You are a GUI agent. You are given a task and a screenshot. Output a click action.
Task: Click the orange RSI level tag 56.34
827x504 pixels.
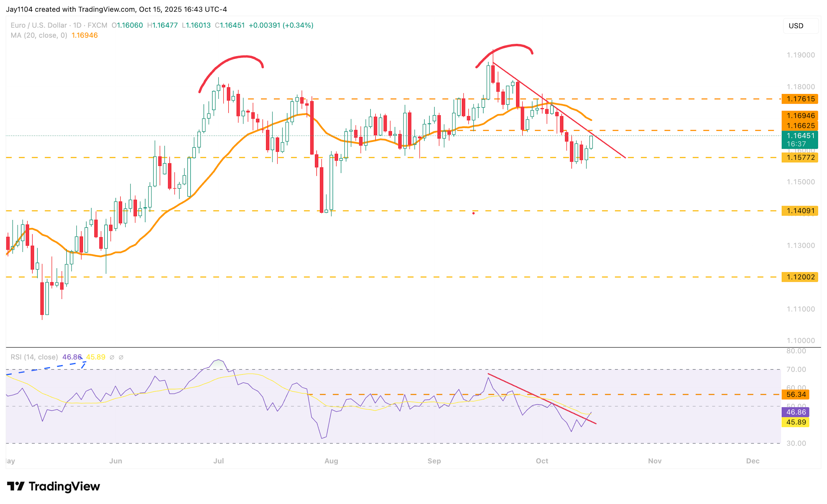click(796, 395)
